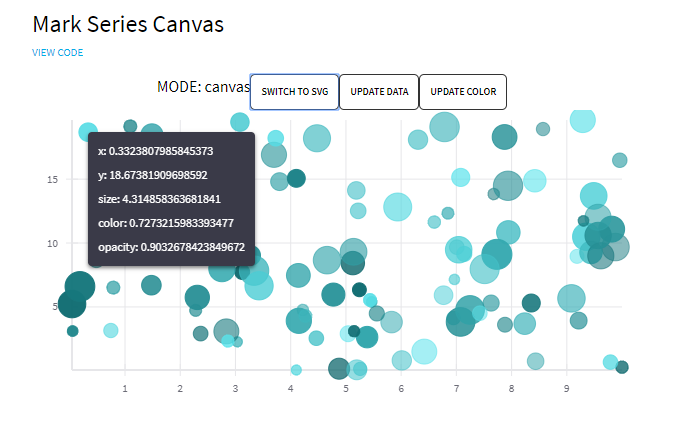Click the hovered bubble left of the tooltip's top
The height and width of the screenshot is (427, 684).
pyautogui.click(x=87, y=131)
